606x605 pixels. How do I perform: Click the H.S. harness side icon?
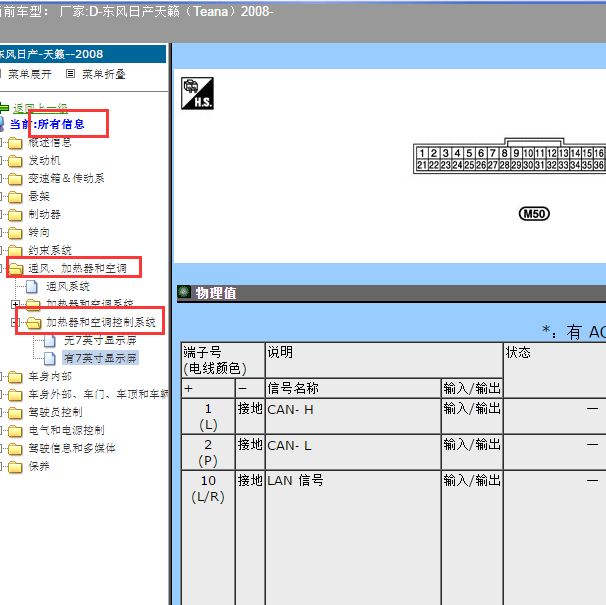coord(197,93)
